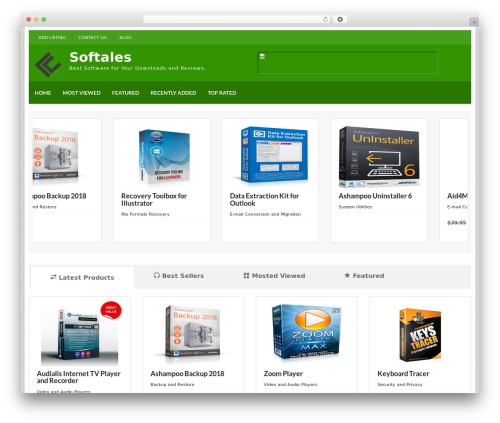Image resolution: width=500 pixels, height=423 pixels.
Task: Click the Zoom Player title
Action: click(283, 374)
